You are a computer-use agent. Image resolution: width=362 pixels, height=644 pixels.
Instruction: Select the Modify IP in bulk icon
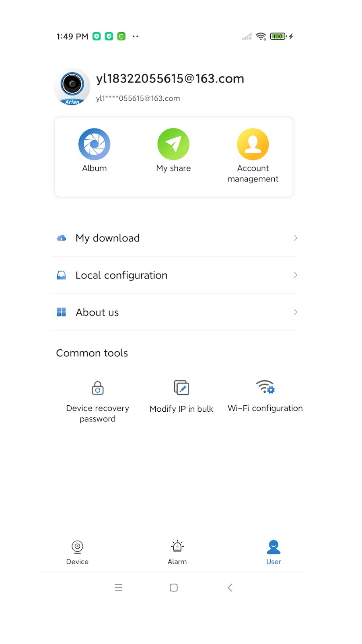(x=181, y=388)
